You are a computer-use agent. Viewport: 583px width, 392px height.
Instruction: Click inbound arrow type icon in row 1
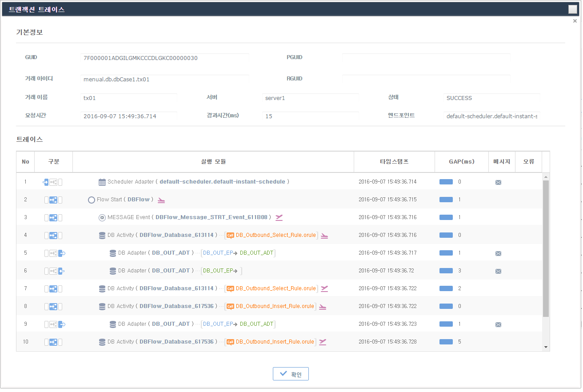click(x=45, y=182)
